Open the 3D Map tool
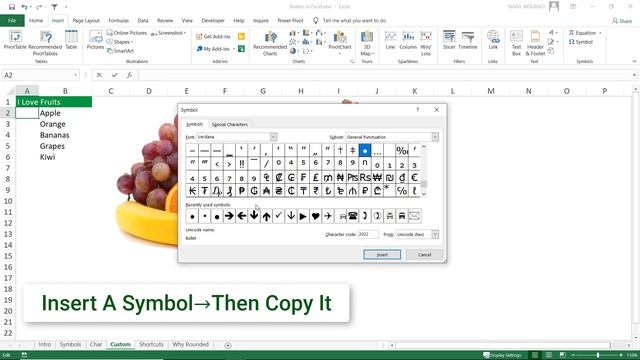Screen dimensions: 640x360 click(367, 43)
